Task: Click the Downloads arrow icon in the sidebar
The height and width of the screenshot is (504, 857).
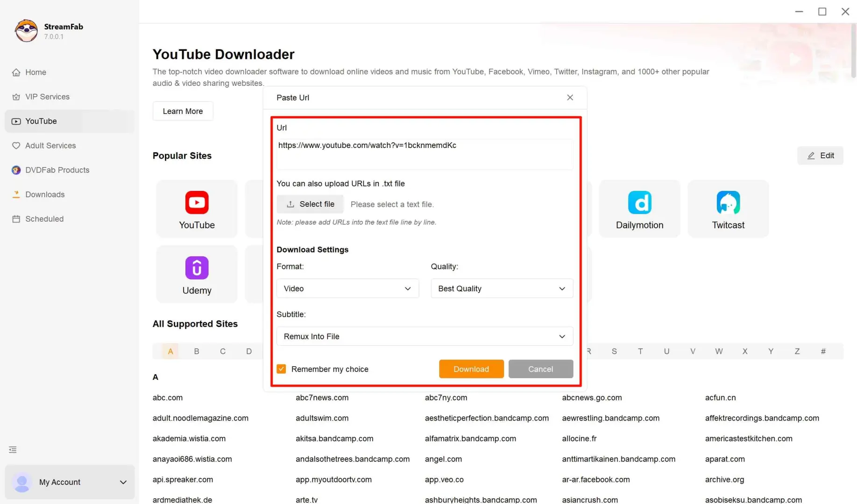Action: pos(16,195)
